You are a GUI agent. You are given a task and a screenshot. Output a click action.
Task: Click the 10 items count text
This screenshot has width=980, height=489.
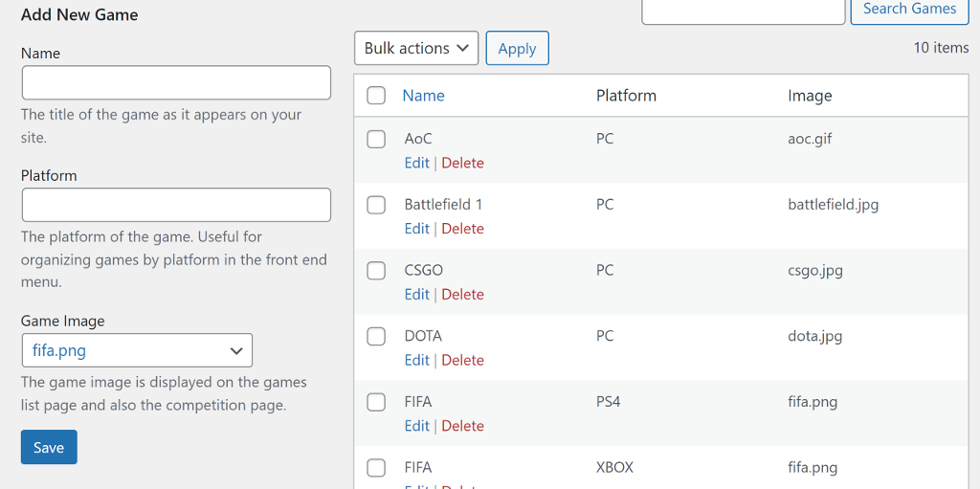(x=942, y=48)
